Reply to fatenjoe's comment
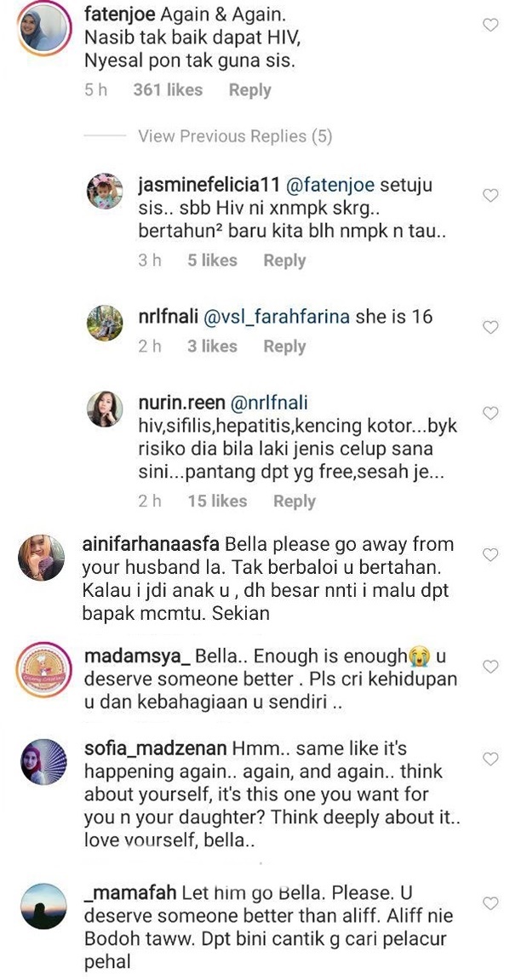The height and width of the screenshot is (980, 527). (249, 90)
